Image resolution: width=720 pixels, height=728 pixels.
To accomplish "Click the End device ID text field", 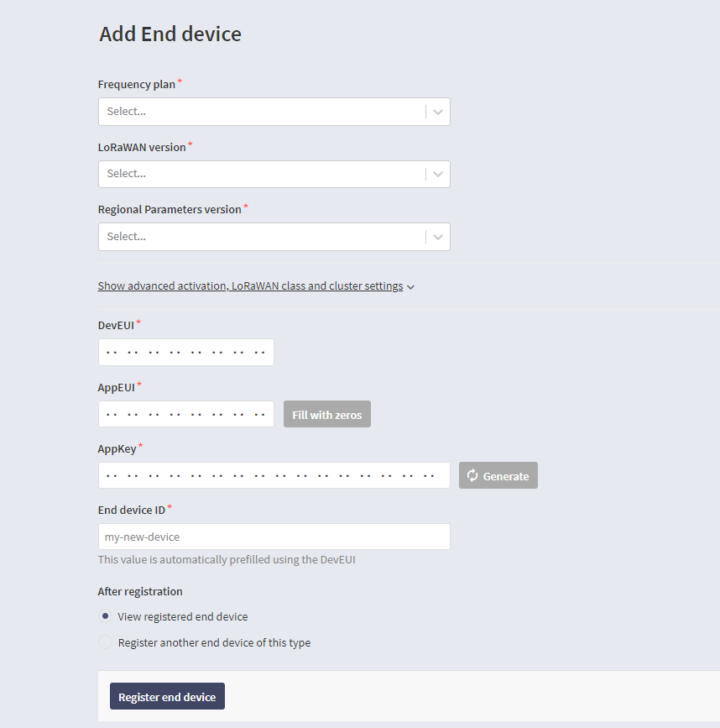I will pos(273,537).
